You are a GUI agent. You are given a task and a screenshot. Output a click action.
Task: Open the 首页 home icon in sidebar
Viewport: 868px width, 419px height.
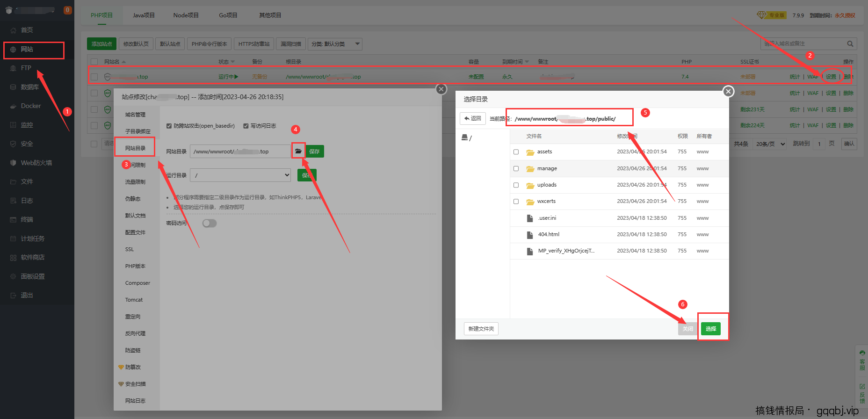point(13,30)
